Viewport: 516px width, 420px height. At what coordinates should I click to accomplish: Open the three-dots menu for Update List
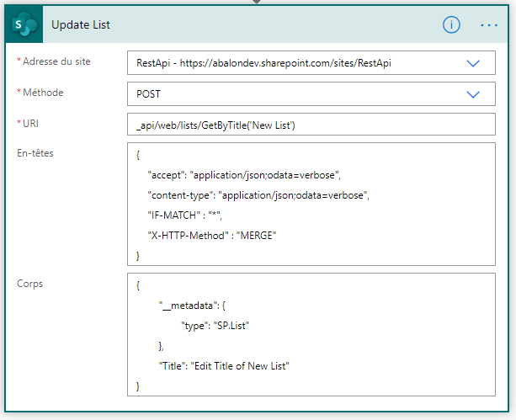coord(489,25)
